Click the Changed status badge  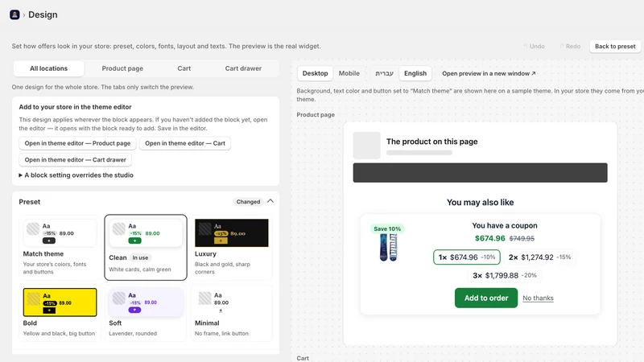tap(248, 202)
